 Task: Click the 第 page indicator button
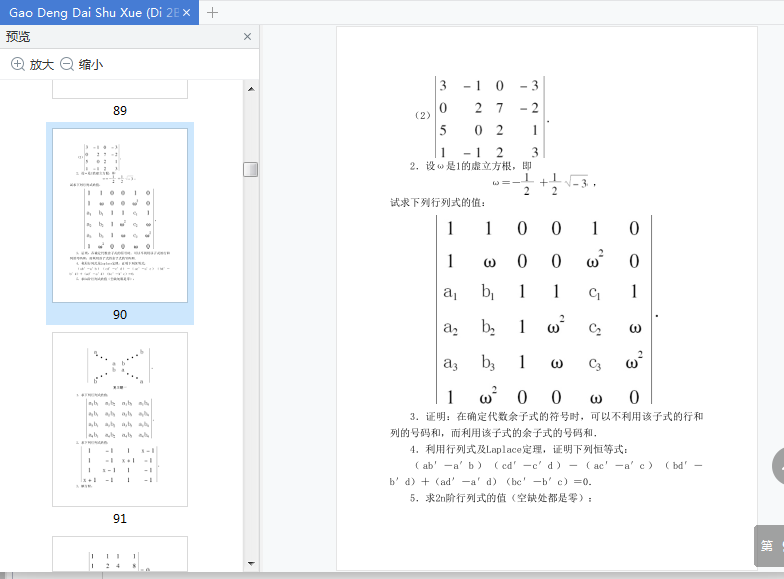(x=769, y=546)
